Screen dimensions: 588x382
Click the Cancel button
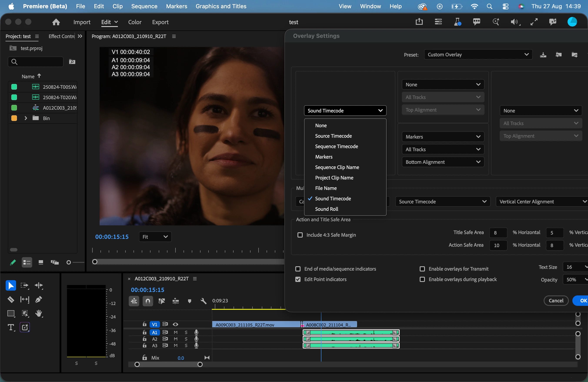point(556,300)
